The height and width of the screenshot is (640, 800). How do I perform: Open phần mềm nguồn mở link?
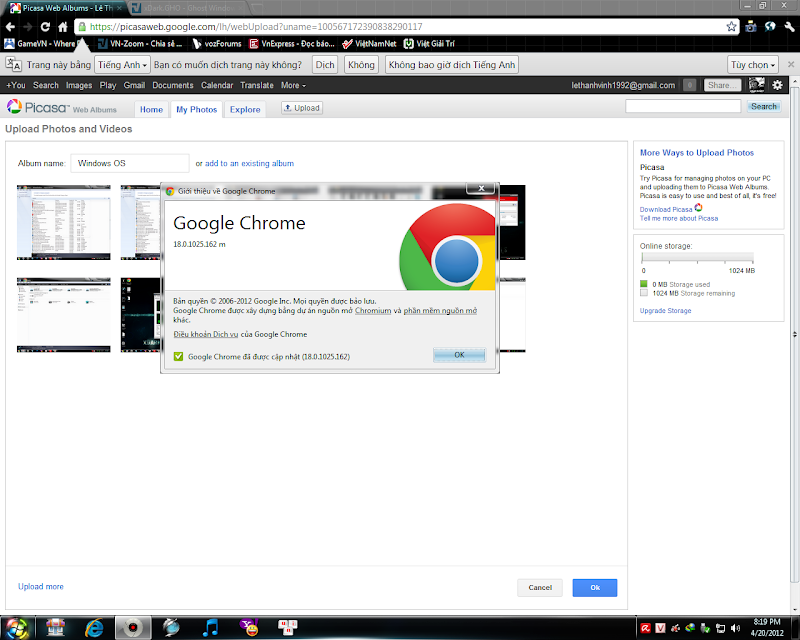click(440, 310)
